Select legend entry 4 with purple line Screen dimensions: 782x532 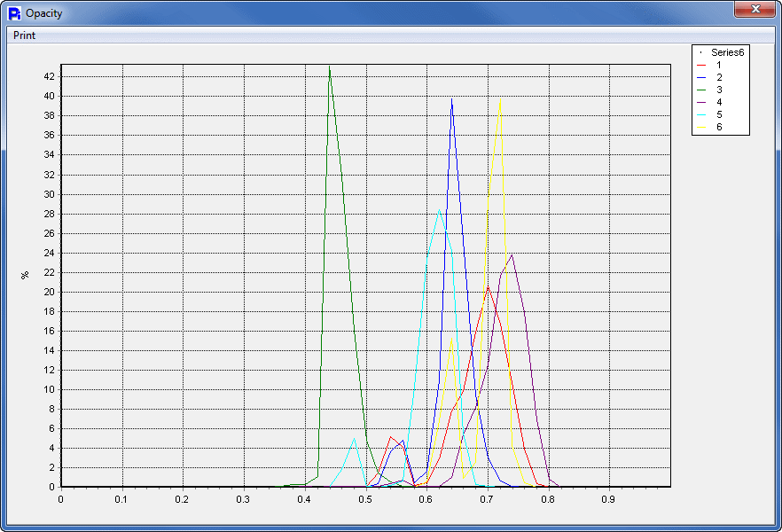[709, 102]
